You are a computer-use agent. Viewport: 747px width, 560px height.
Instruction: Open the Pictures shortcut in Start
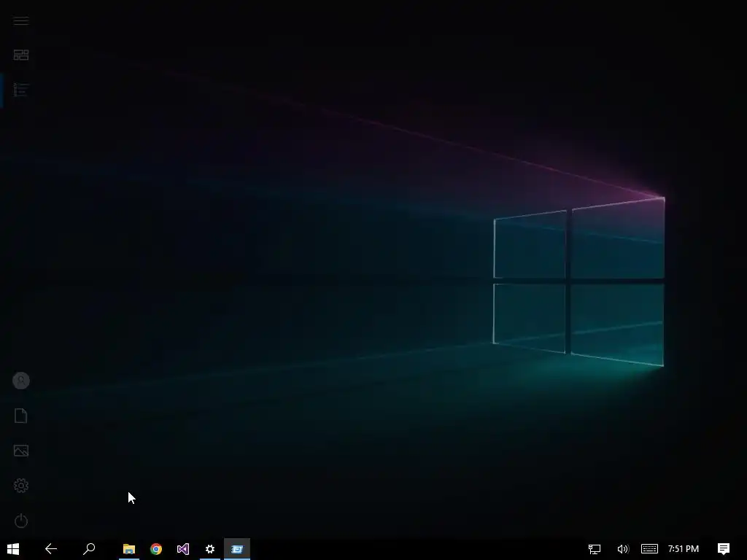(21, 451)
